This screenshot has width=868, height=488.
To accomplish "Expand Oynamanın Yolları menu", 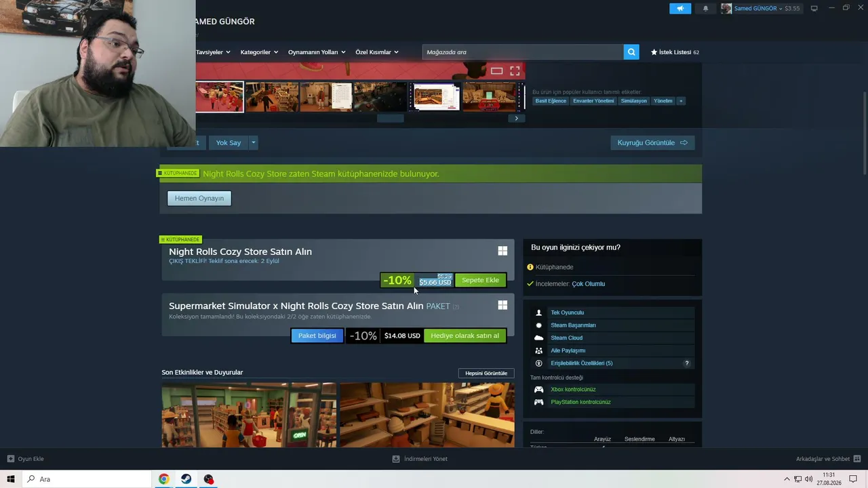I will (x=317, y=52).
